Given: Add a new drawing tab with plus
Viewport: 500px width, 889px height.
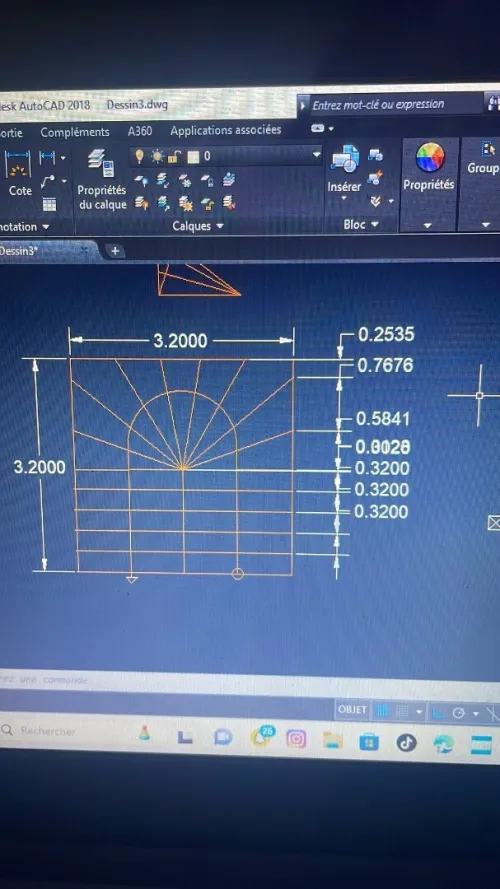Looking at the screenshot, I should point(115,251).
